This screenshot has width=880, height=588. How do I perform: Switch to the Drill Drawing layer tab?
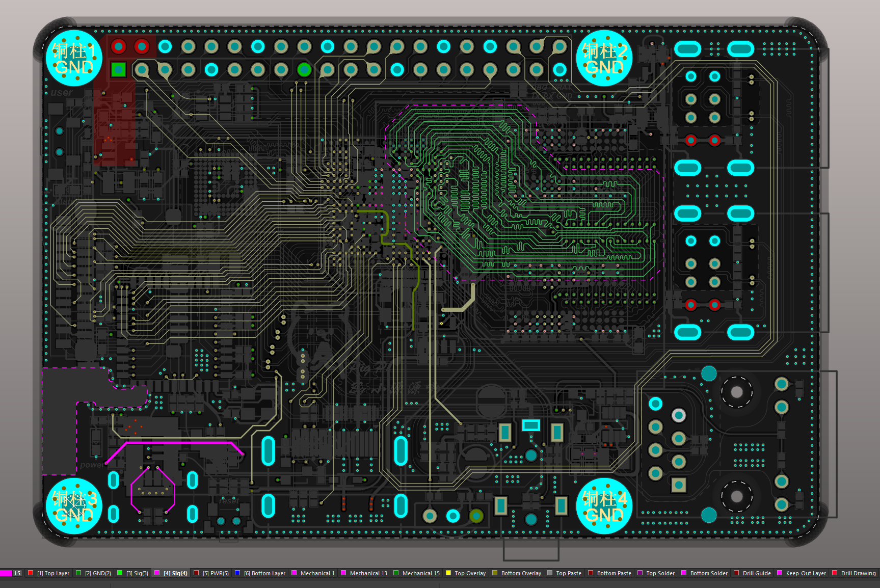tap(858, 573)
